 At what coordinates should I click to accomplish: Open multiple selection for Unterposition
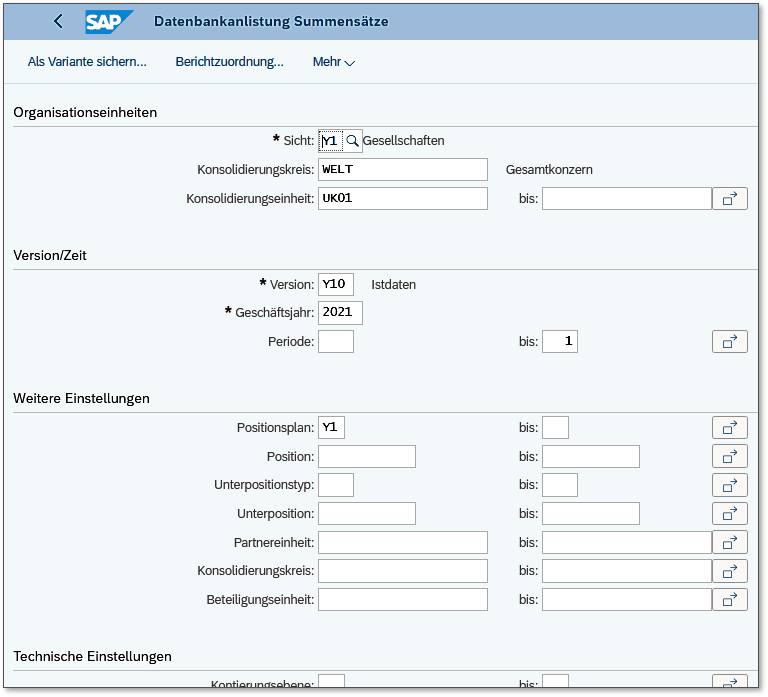coord(729,514)
